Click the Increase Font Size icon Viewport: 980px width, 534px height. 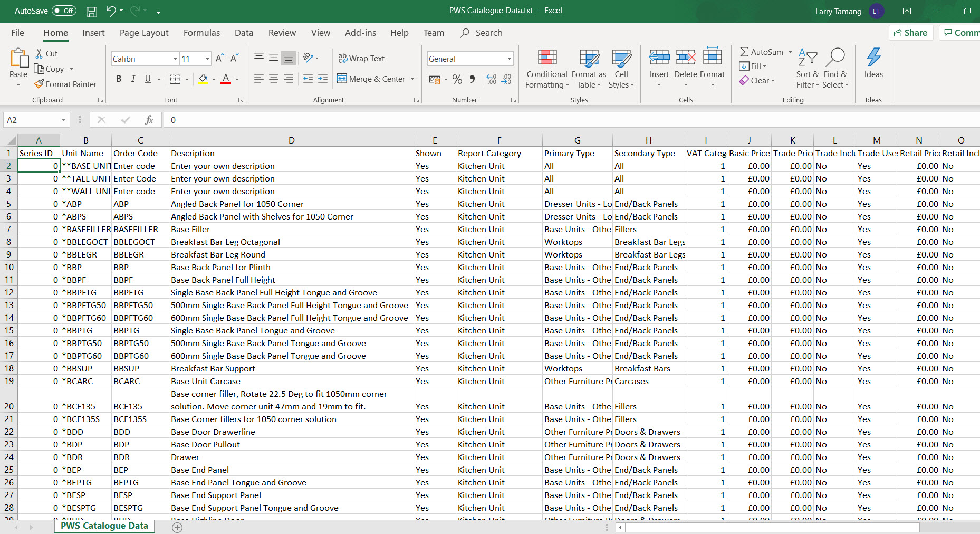point(218,58)
